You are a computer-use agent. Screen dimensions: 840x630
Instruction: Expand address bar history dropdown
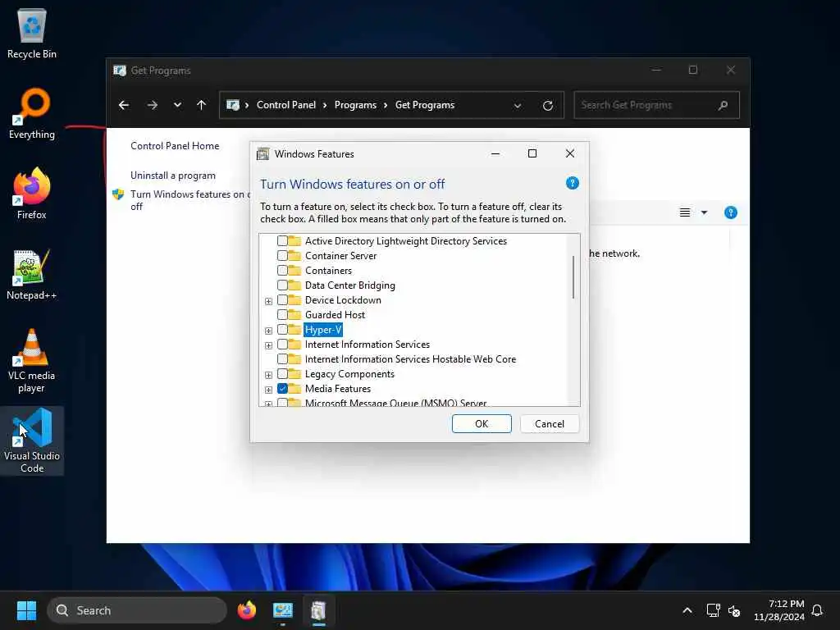(x=518, y=106)
